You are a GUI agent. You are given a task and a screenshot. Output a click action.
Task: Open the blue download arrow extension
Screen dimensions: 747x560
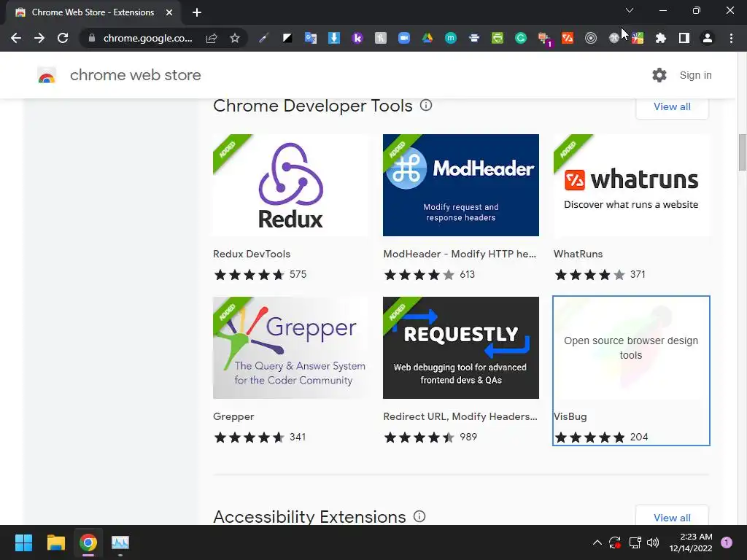334,38
